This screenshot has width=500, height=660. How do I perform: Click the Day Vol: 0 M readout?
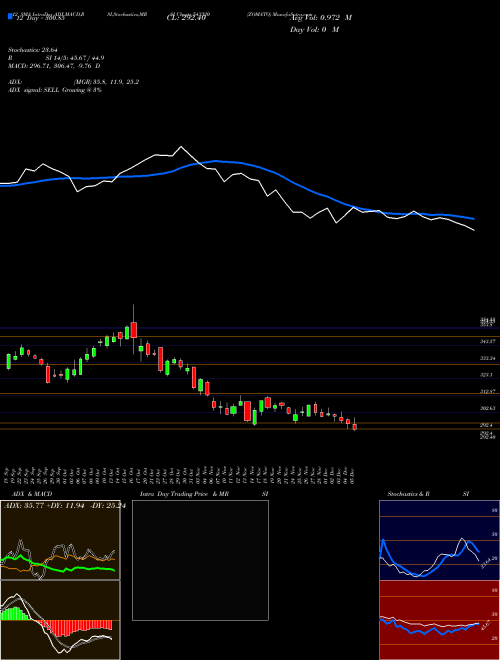[x=314, y=29]
